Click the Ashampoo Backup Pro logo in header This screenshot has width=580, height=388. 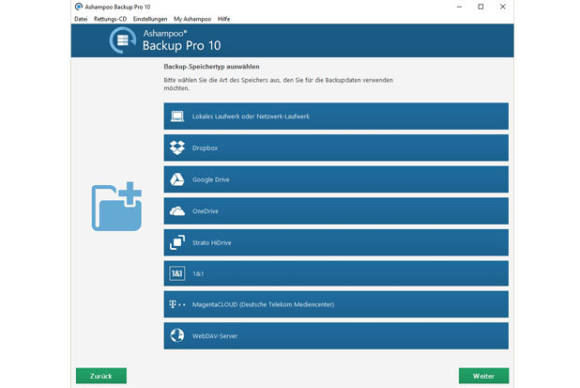coord(123,40)
